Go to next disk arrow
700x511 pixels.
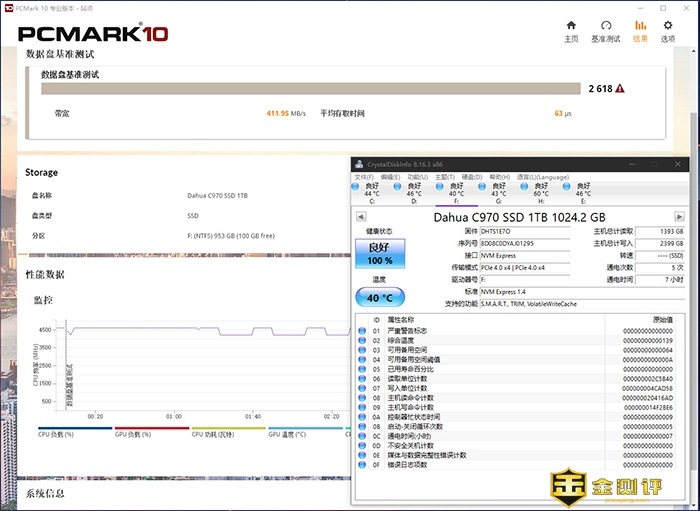[x=679, y=217]
